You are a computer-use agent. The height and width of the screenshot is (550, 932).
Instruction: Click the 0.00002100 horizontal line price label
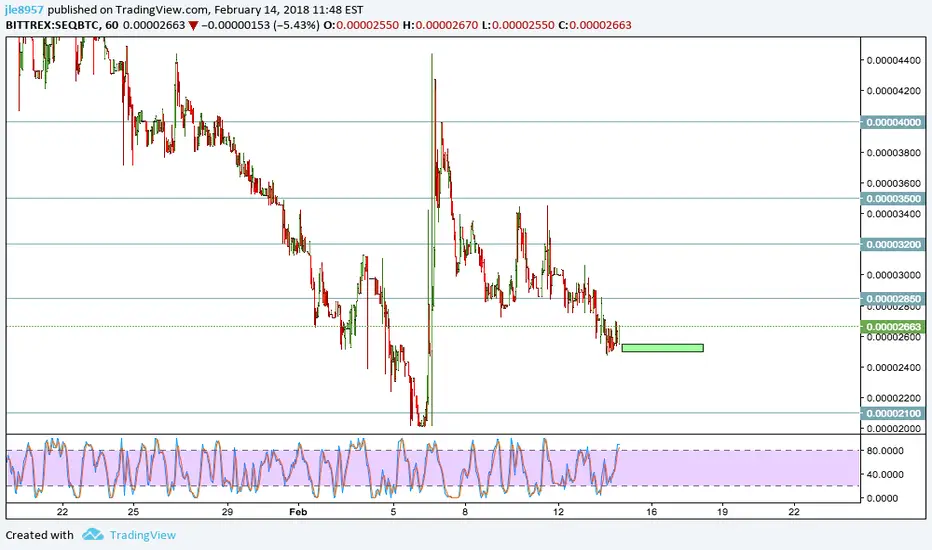893,413
